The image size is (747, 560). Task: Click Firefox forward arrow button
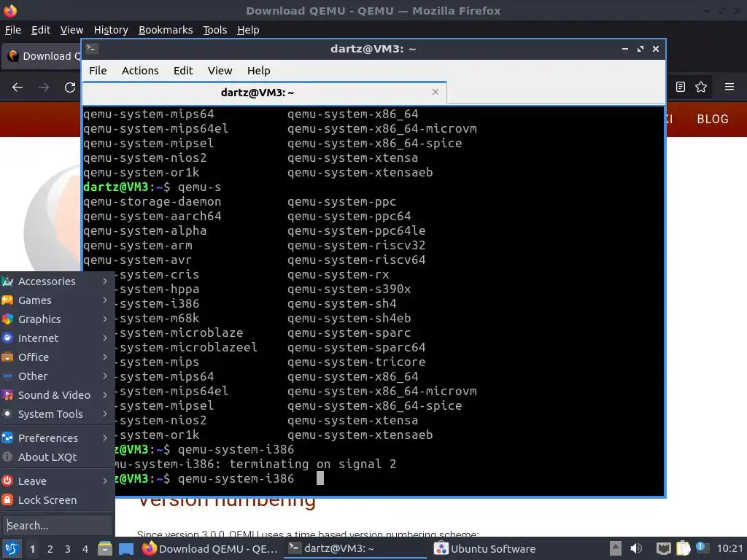tap(44, 87)
